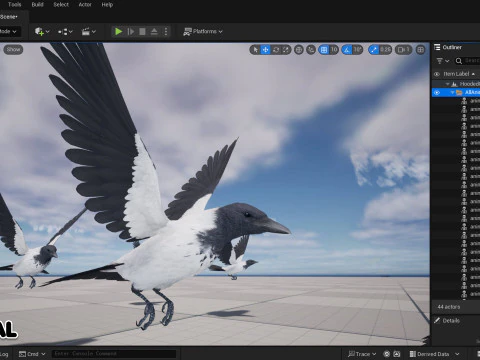Click the Outliner panel tab

(452, 47)
